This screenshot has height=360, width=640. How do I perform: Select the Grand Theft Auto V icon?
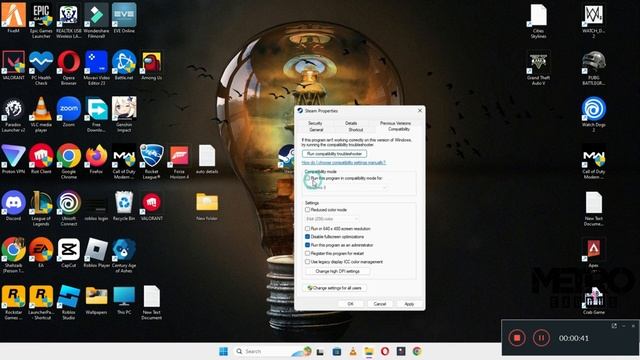point(538,68)
